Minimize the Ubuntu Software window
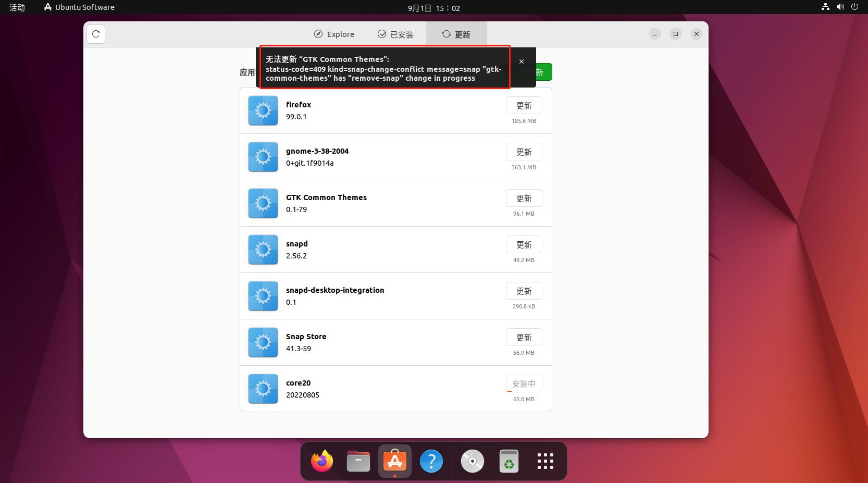 pyautogui.click(x=655, y=34)
